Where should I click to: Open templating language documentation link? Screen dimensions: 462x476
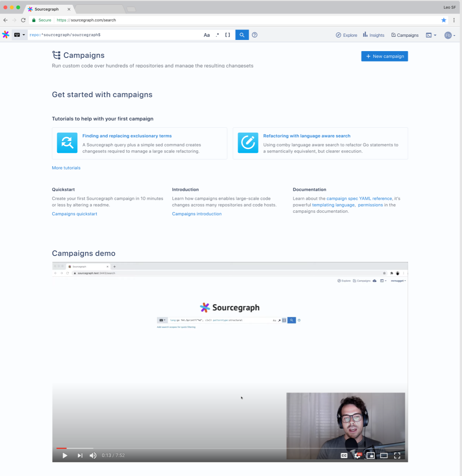[x=333, y=205]
